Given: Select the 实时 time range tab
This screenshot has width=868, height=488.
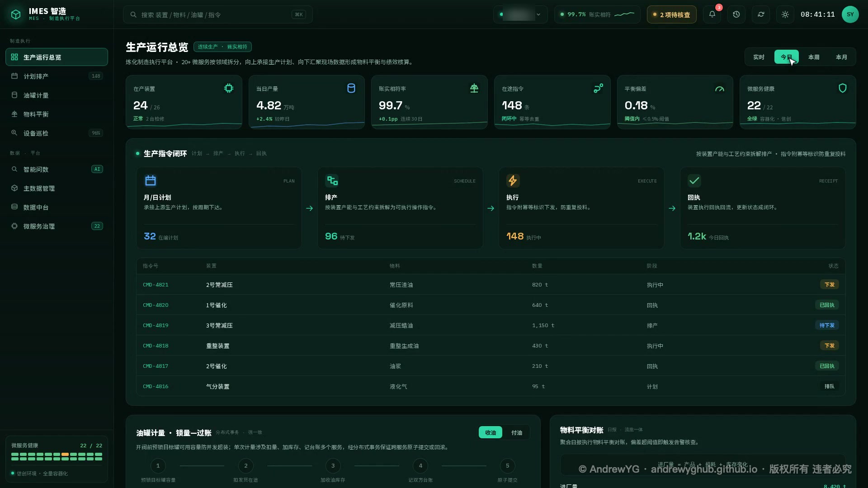Looking at the screenshot, I should point(759,57).
